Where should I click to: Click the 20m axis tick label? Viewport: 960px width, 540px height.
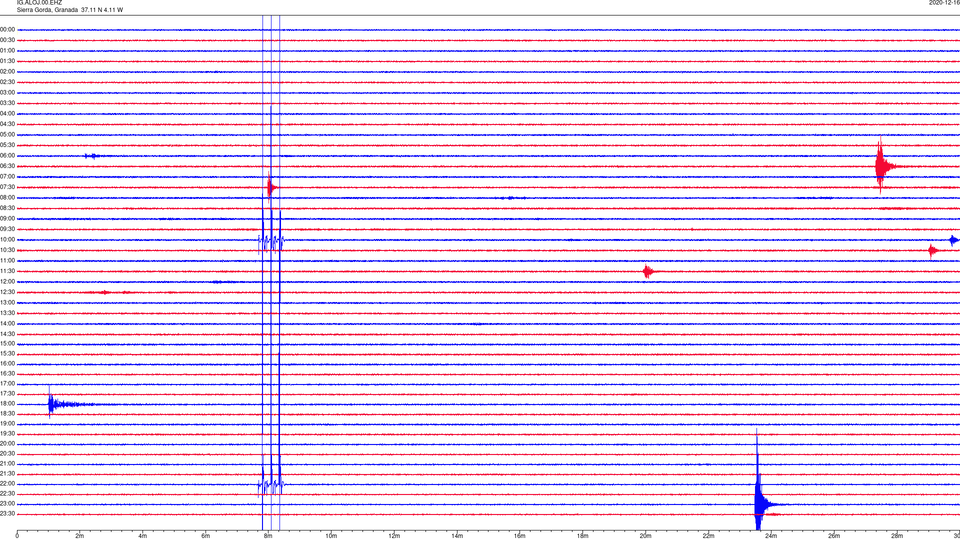tap(645, 536)
